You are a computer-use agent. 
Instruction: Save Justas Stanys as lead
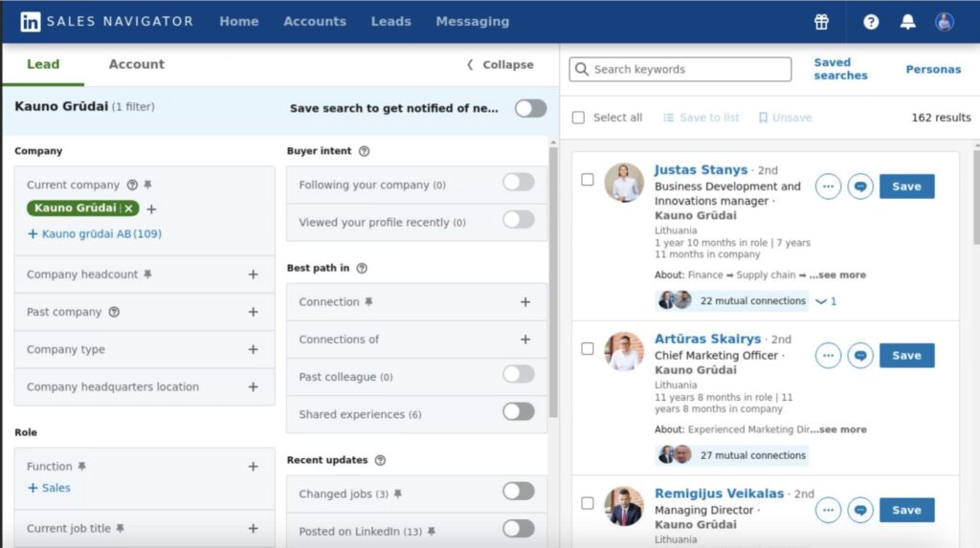click(x=907, y=186)
